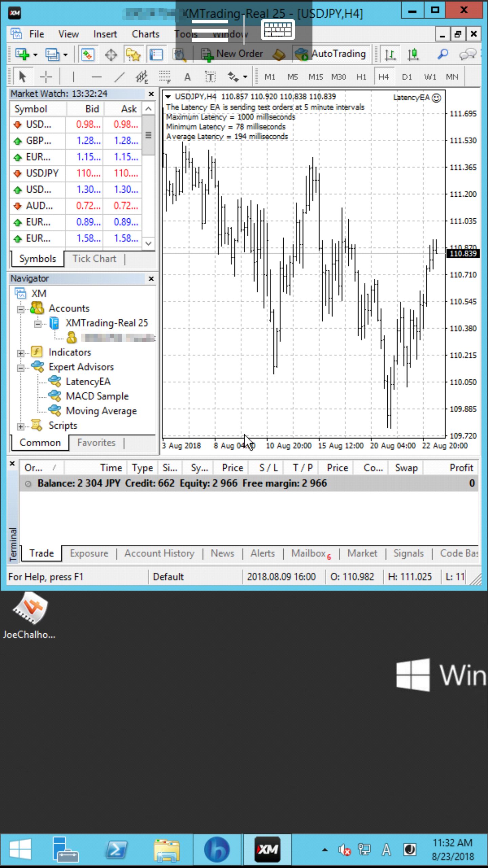Expand the Scripts tree node

click(21, 427)
